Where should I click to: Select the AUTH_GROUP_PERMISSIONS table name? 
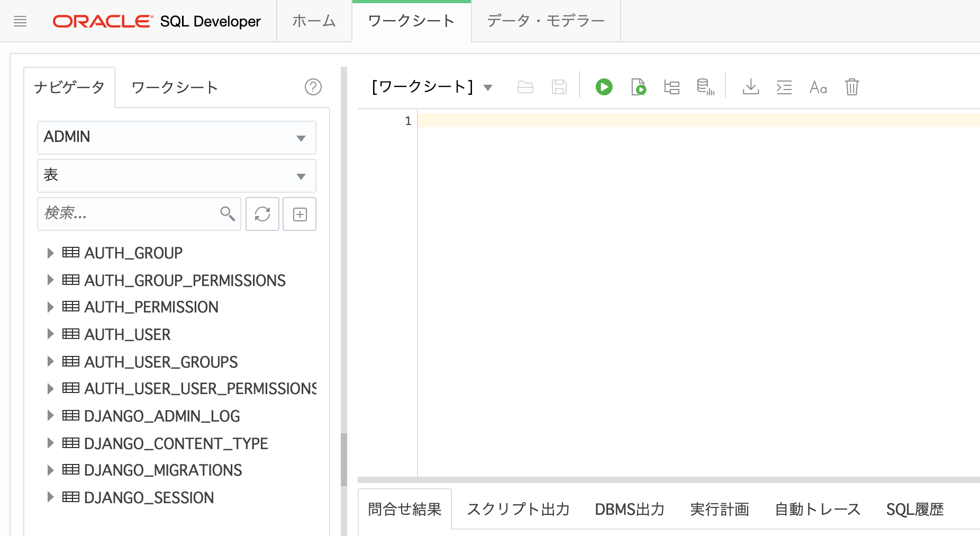click(x=185, y=280)
